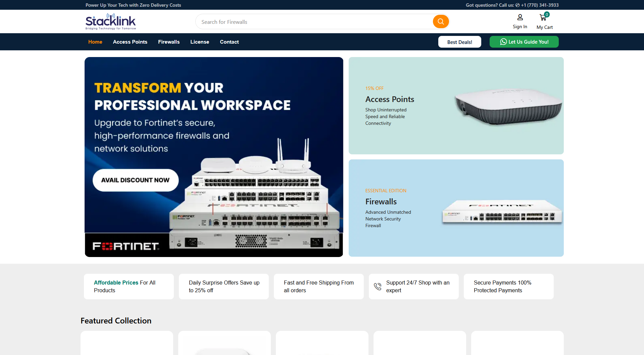
Task: Click the WhatsApp icon in green button
Action: click(x=503, y=42)
